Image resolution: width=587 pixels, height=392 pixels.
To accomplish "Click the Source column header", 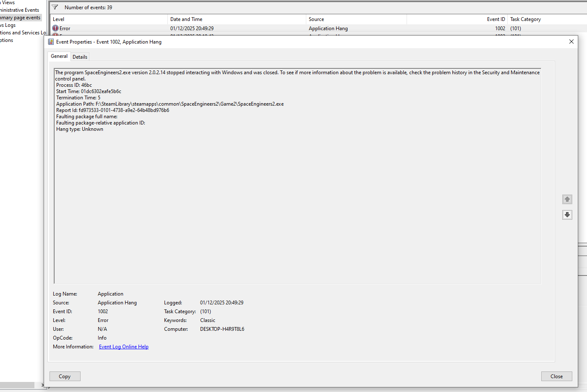I will (356, 19).
